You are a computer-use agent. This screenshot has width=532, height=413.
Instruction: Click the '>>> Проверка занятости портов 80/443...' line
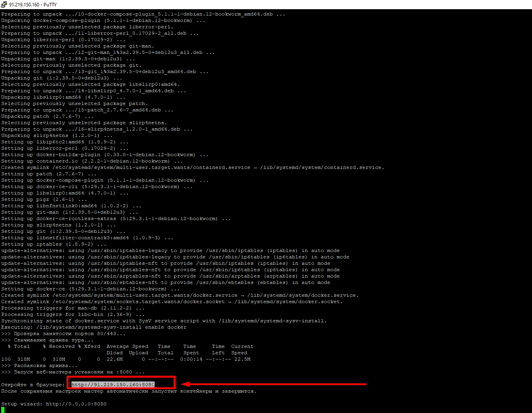click(x=63, y=334)
